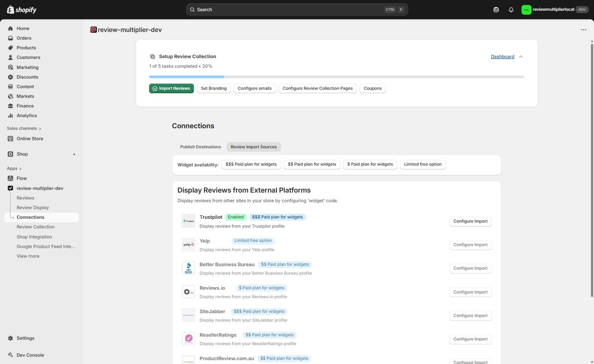This screenshot has height=364, width=594.
Task: Click the Analytics bar chart icon
Action: point(10,116)
